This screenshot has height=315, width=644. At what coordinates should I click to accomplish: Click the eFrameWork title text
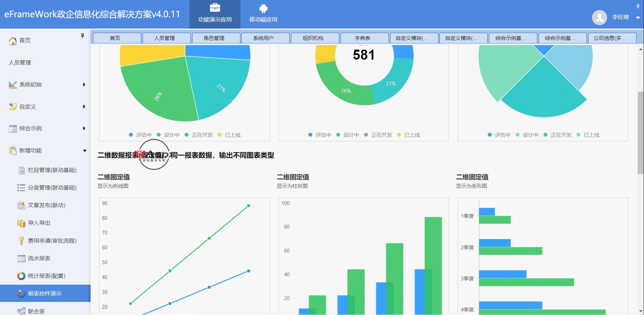point(92,14)
